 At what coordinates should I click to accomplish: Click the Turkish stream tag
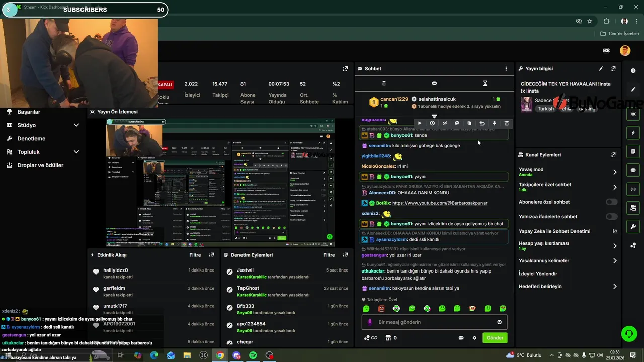click(545, 109)
